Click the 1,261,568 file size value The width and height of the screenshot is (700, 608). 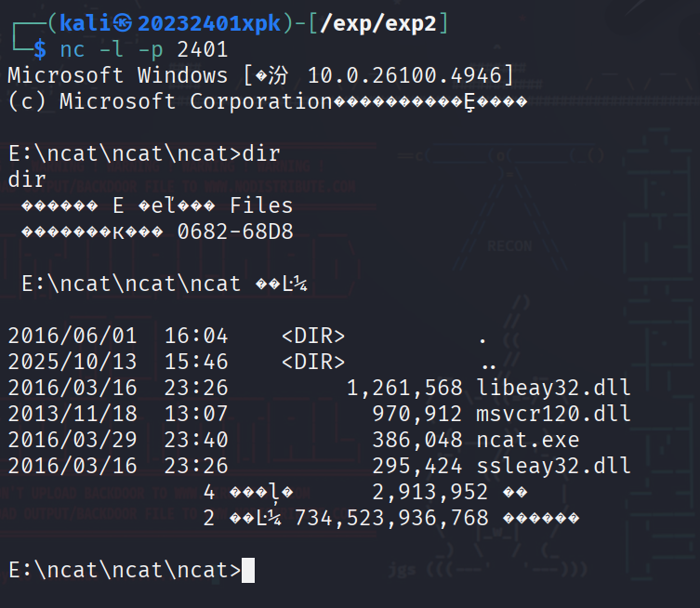[405, 386]
